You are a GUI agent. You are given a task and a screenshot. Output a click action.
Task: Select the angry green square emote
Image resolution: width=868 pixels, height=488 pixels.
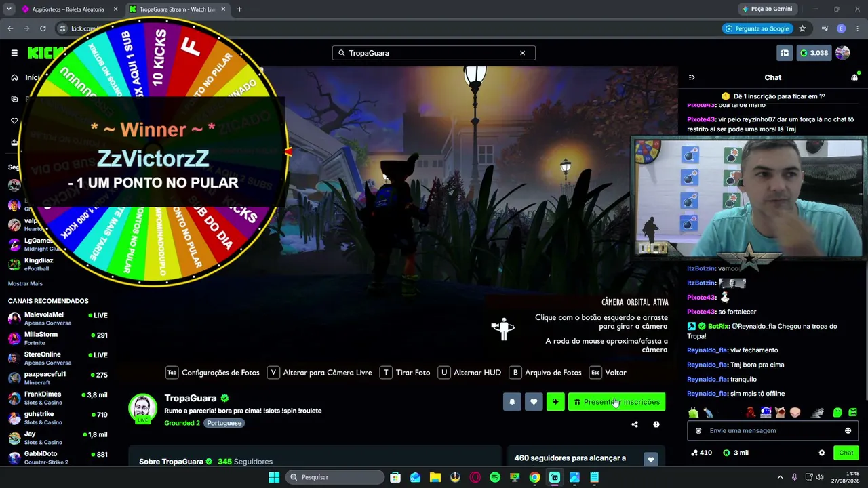[852, 412]
